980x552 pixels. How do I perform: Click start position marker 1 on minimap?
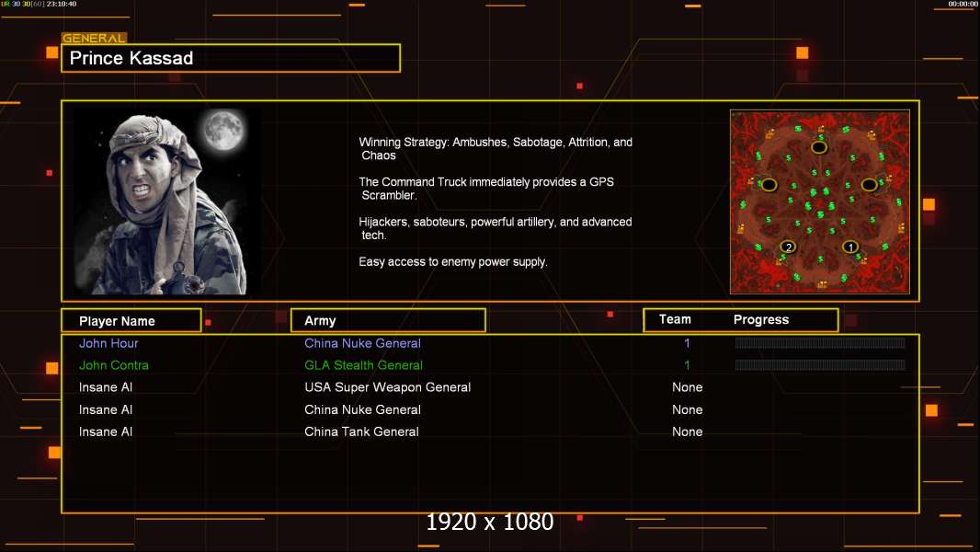(850, 247)
